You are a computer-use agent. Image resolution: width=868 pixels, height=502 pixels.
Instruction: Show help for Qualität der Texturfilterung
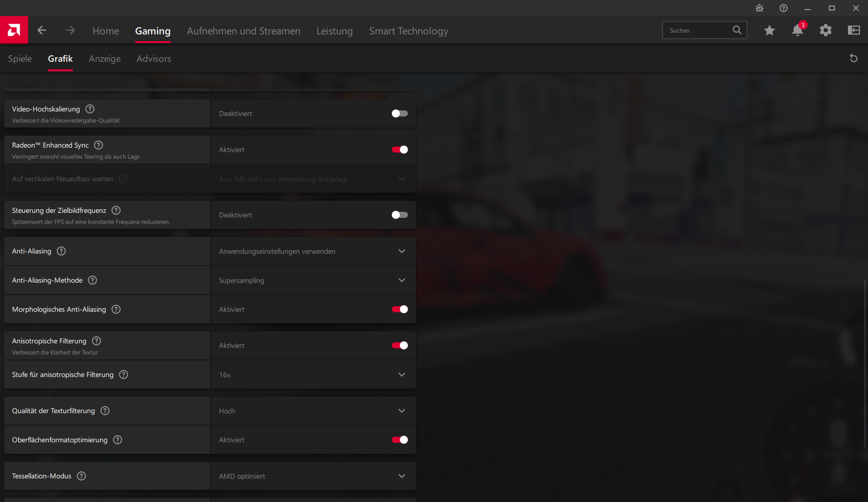click(x=105, y=411)
